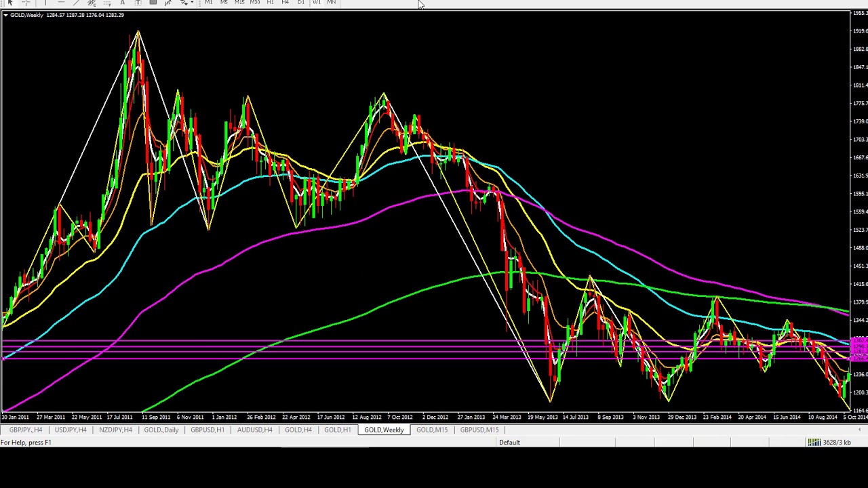Choose the trendline drawing tool

76,3
